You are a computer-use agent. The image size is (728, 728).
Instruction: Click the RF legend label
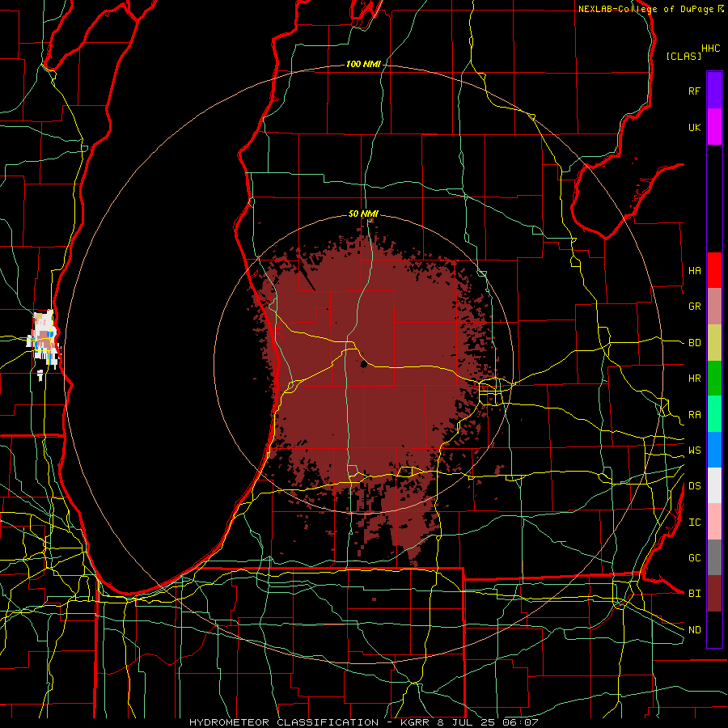pyautogui.click(x=694, y=91)
